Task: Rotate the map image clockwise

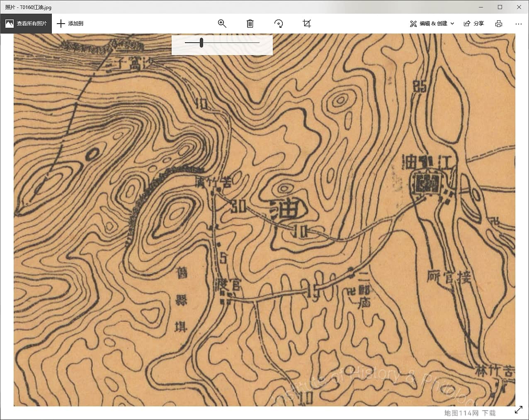Action: tap(279, 24)
